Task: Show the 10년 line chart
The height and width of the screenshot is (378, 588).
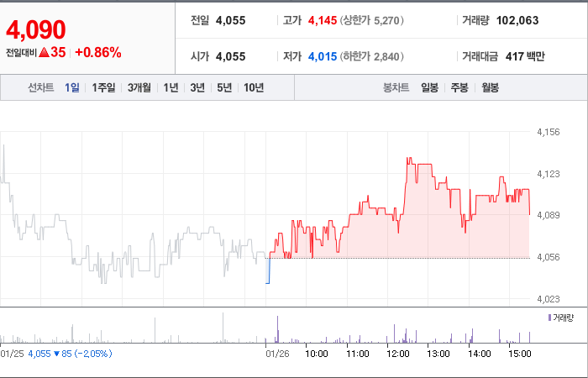Action: [254, 87]
